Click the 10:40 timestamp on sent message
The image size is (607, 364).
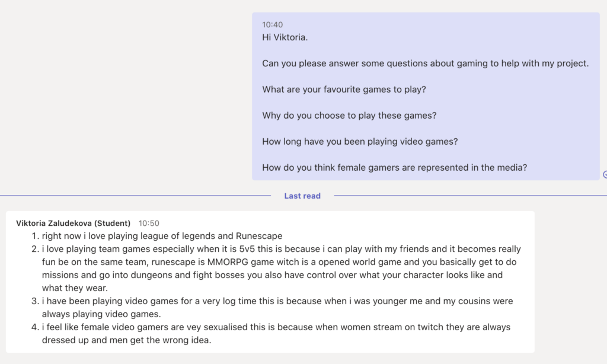pyautogui.click(x=273, y=25)
